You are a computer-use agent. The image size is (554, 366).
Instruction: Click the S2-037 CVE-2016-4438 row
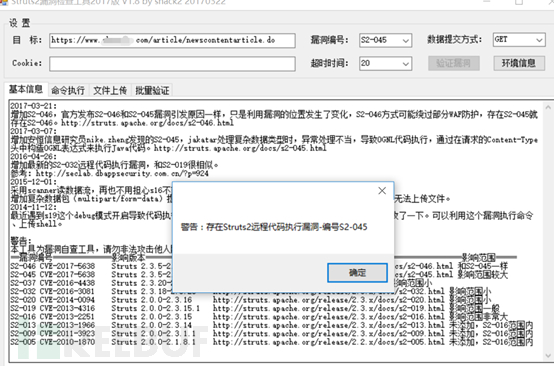pyautogui.click(x=222, y=283)
